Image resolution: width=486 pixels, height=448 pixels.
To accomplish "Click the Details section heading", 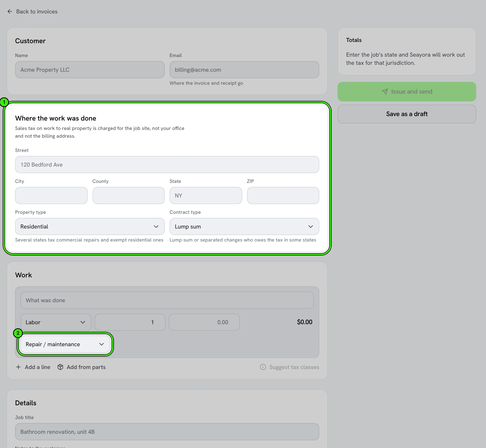I will (26, 403).
